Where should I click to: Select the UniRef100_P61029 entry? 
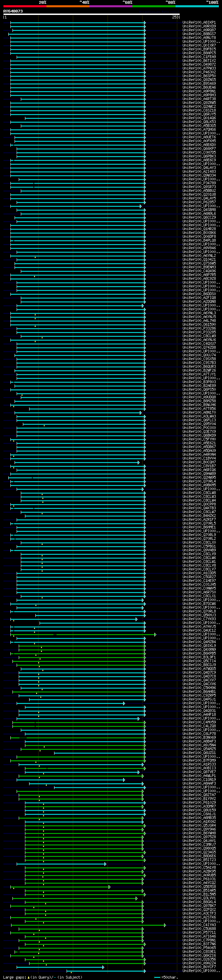click(199, 802)
